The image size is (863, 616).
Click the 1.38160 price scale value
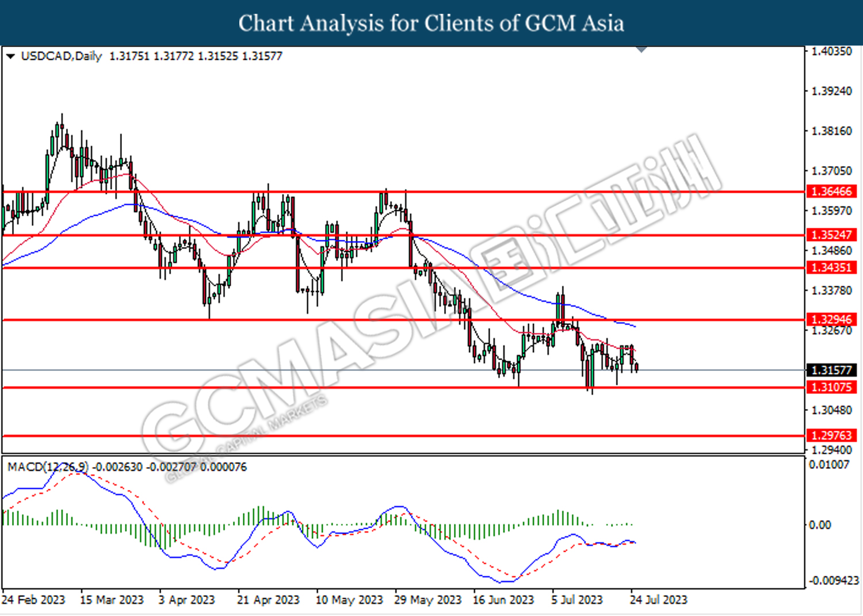(x=831, y=131)
